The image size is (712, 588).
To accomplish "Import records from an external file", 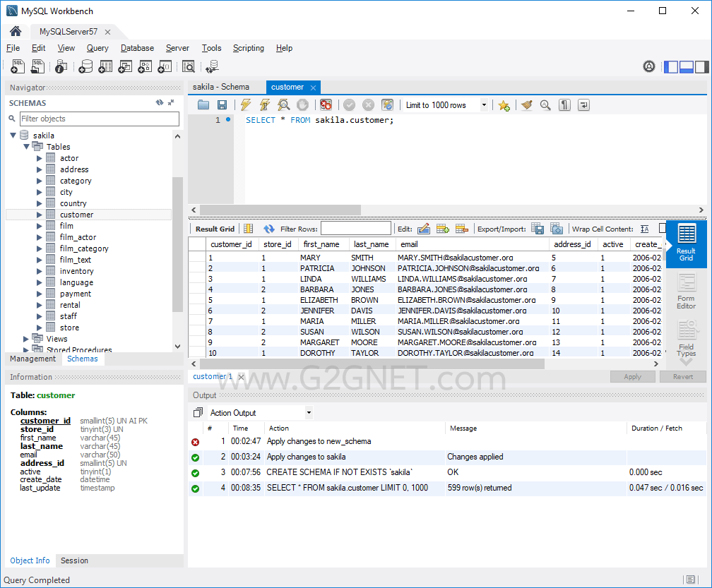I will click(557, 229).
